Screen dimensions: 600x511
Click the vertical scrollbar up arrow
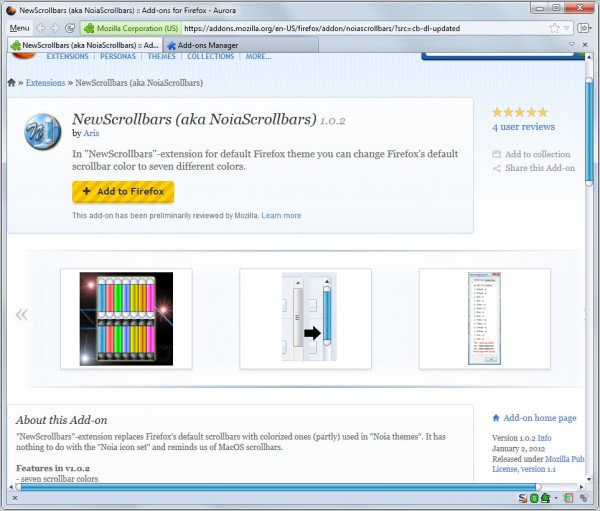click(x=589, y=57)
